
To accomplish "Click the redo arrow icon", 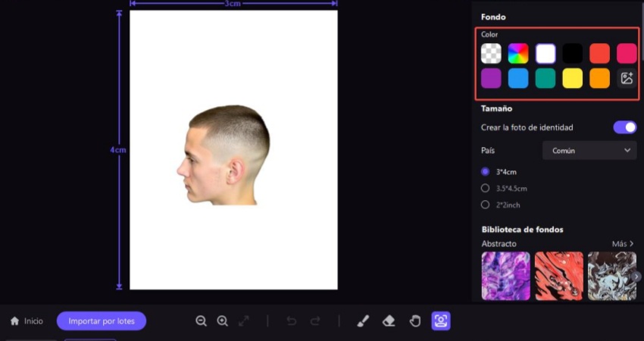I will pos(315,321).
